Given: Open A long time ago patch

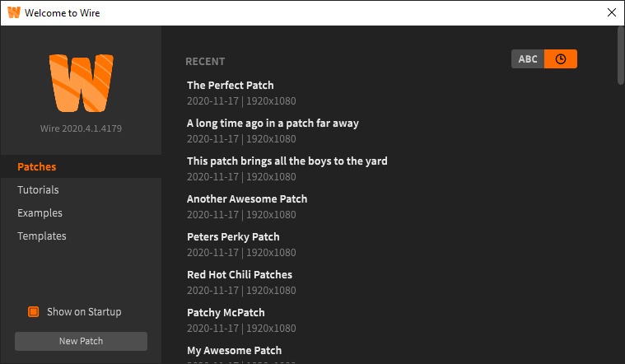Looking at the screenshot, I should click(x=273, y=124).
